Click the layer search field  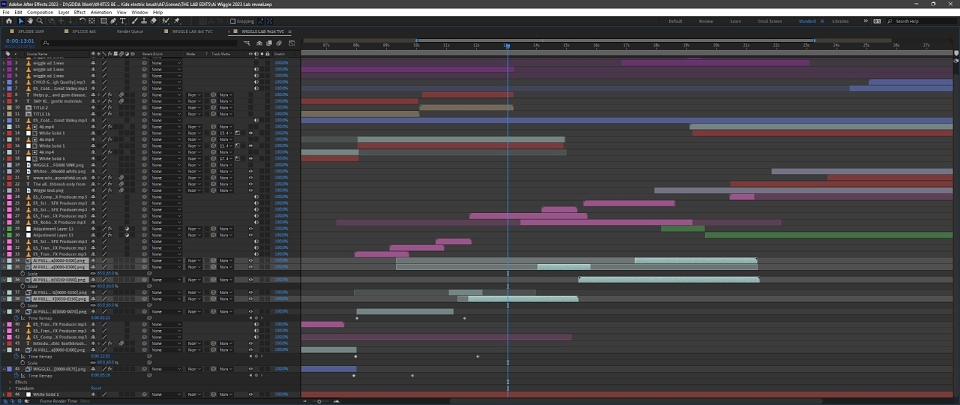pos(141,43)
